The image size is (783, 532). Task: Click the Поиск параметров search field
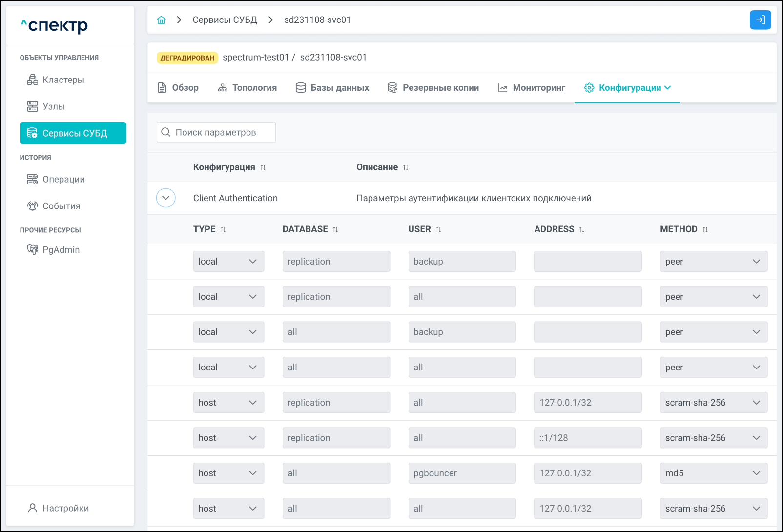(x=216, y=133)
